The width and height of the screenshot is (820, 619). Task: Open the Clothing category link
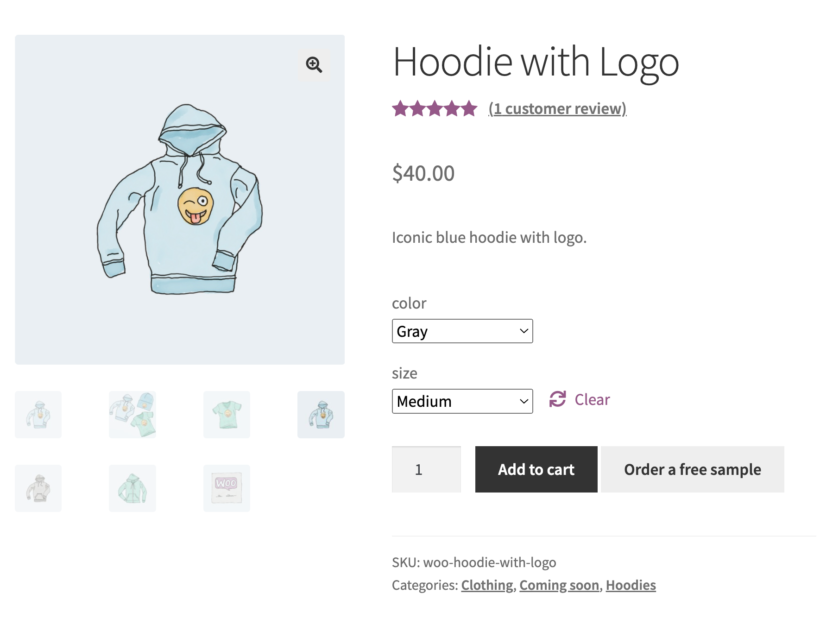click(487, 585)
